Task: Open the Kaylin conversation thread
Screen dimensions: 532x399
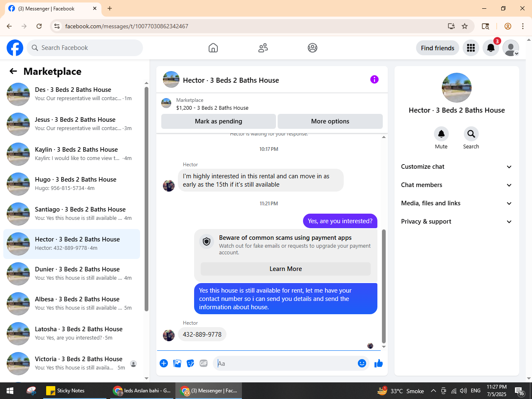Action: [71, 154]
